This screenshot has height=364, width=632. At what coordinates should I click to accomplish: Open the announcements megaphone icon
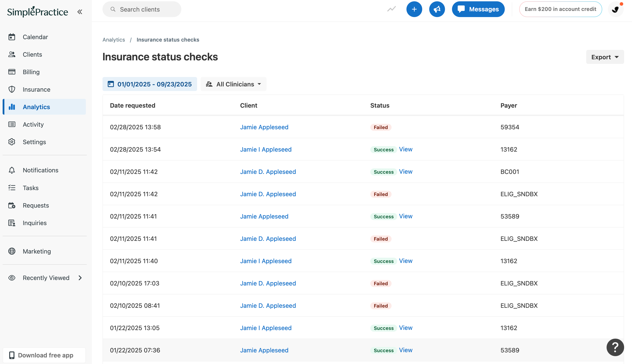click(437, 9)
